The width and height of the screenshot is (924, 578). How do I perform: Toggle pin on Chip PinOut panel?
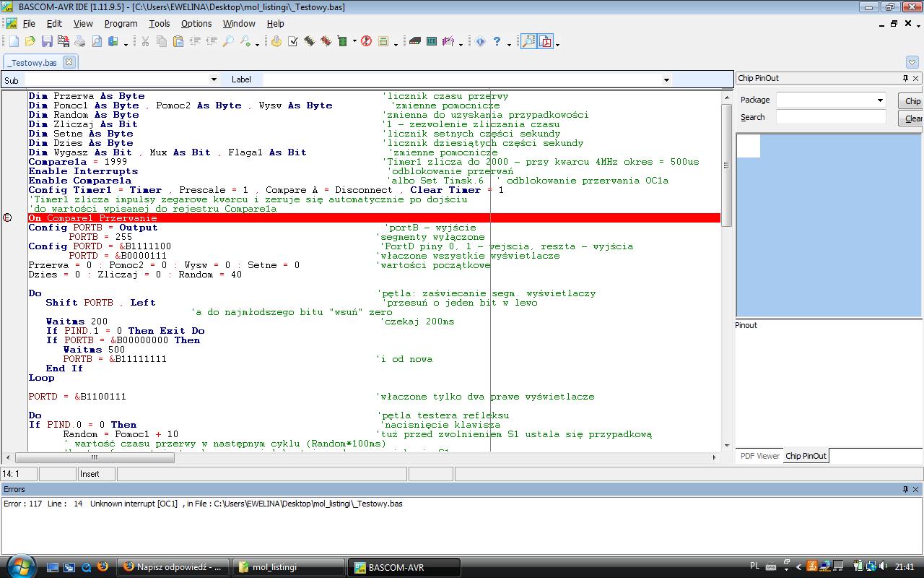point(905,78)
